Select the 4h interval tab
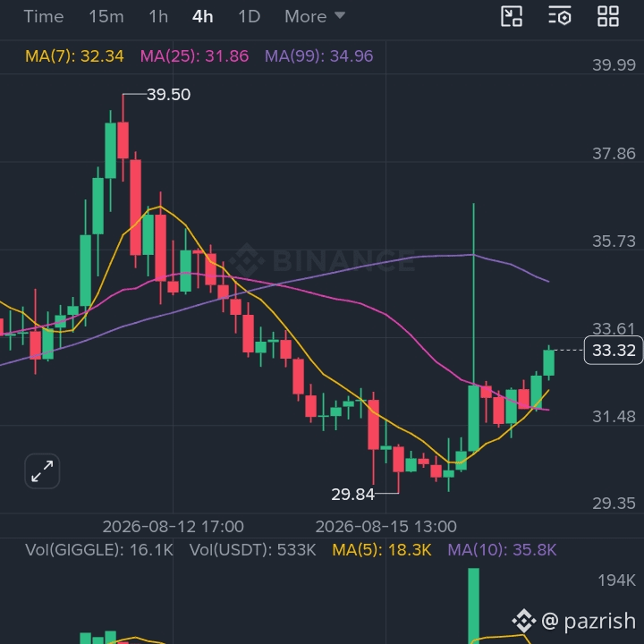644x644 pixels. (202, 17)
